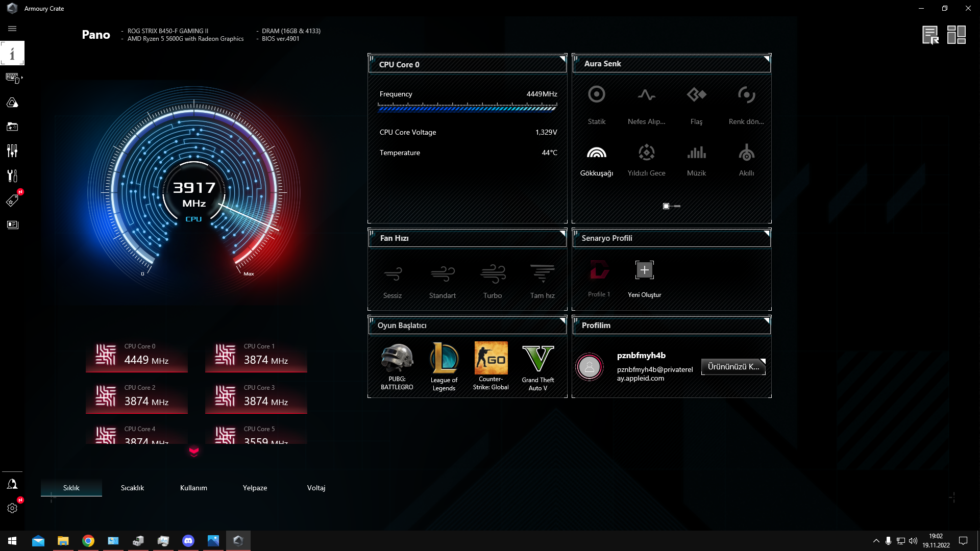Expand the CPU Core 0 panel corner

click(562, 59)
